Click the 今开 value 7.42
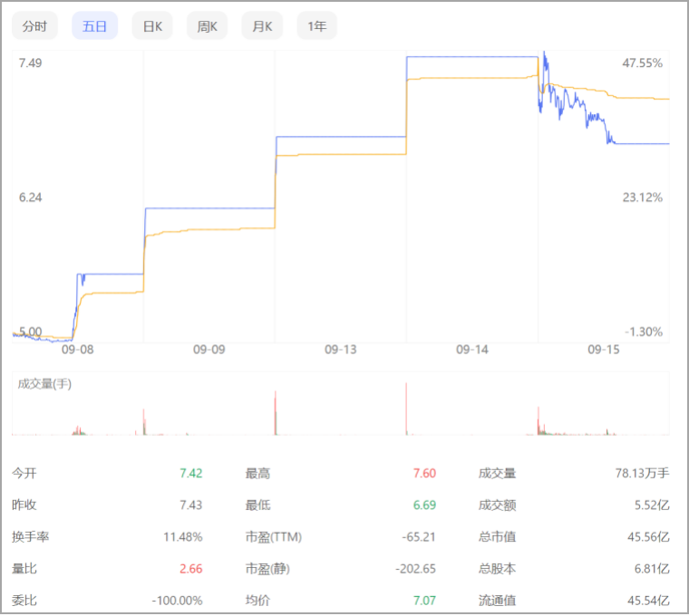 (190, 473)
